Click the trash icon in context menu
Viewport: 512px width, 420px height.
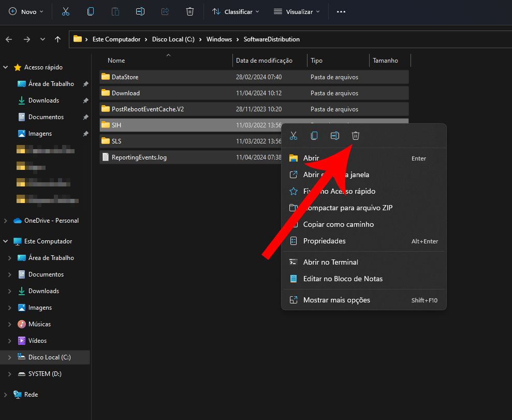click(x=356, y=136)
